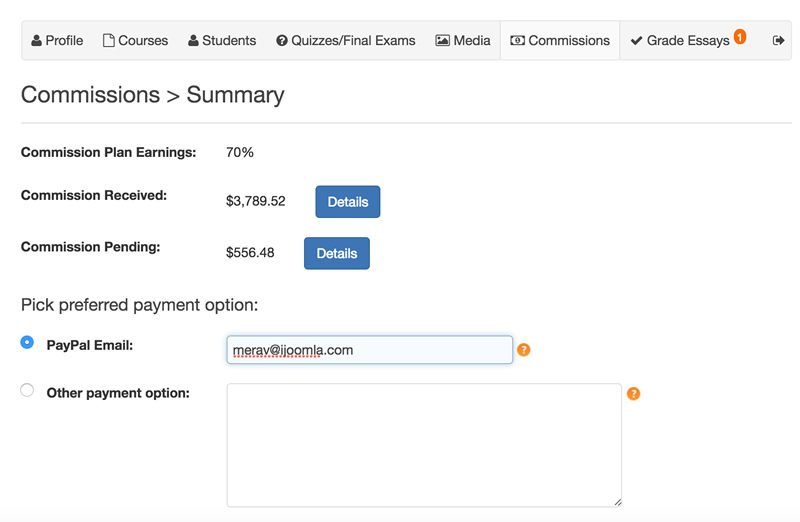This screenshot has height=522, width=800.
Task: Click the Pick preferred payment option heading
Action: click(139, 305)
